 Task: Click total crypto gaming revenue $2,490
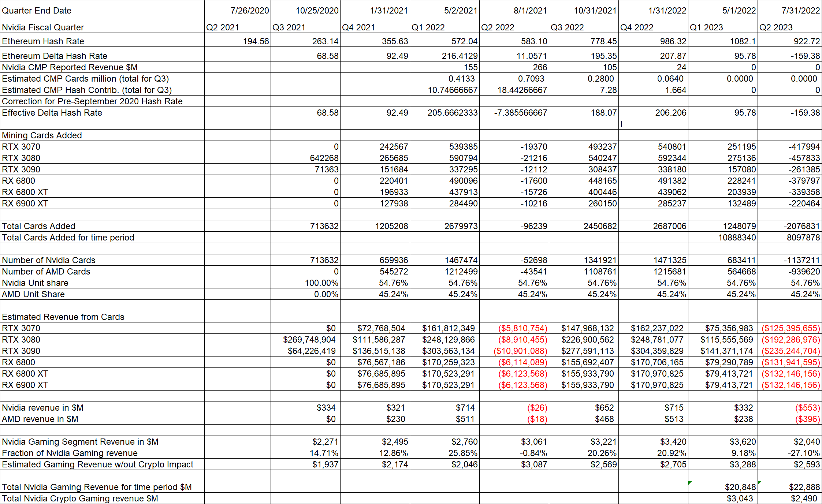[790, 498]
